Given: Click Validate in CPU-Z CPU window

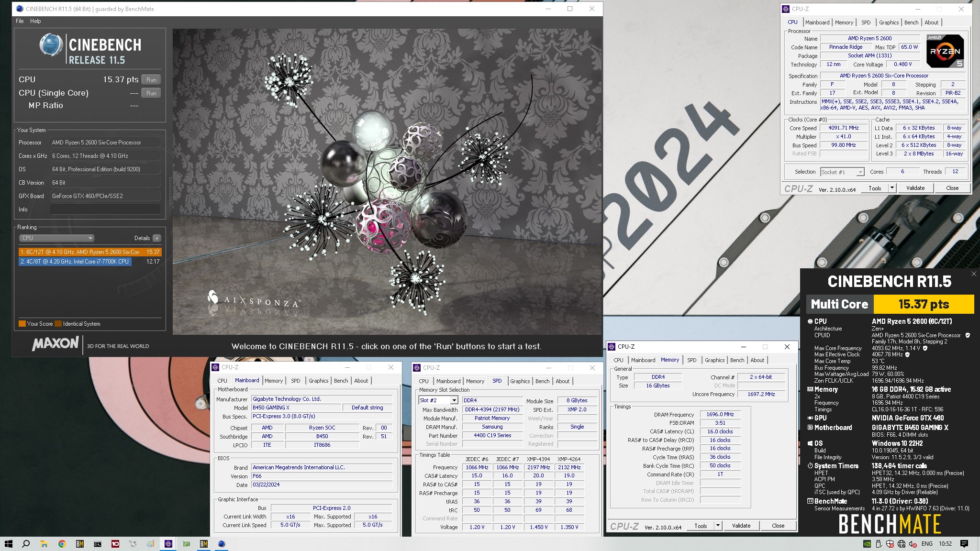Looking at the screenshot, I should (x=915, y=188).
